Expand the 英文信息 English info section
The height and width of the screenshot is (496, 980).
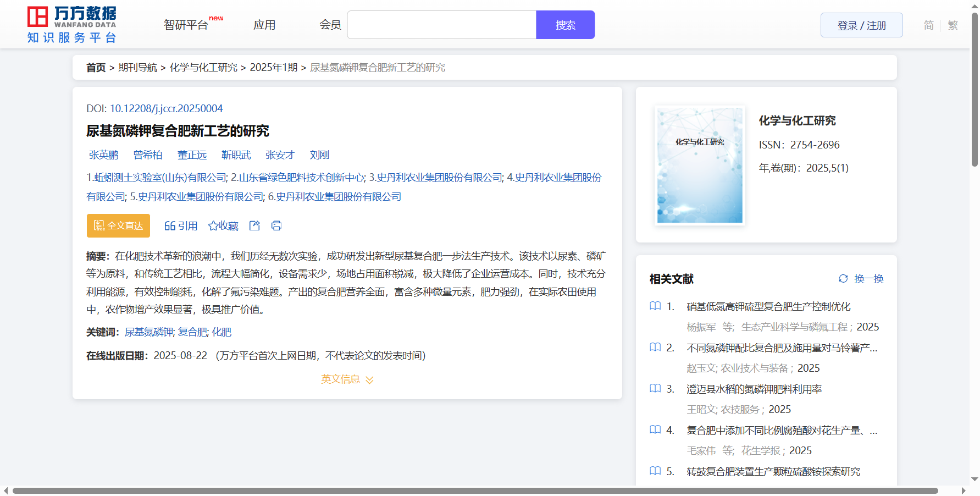347,379
